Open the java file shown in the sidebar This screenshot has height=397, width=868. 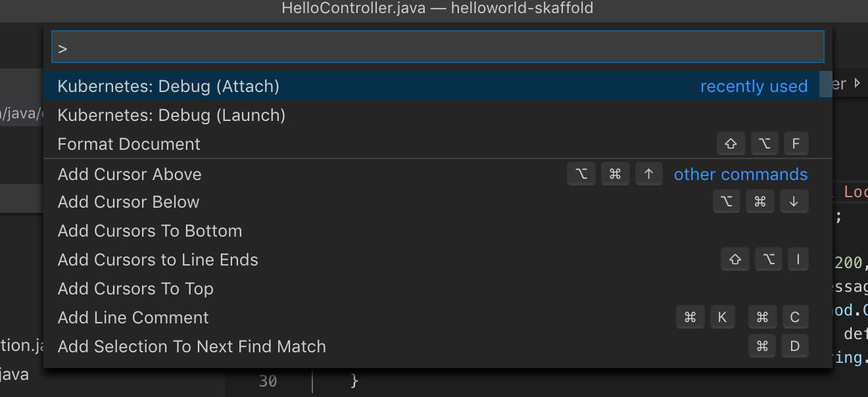click(14, 374)
